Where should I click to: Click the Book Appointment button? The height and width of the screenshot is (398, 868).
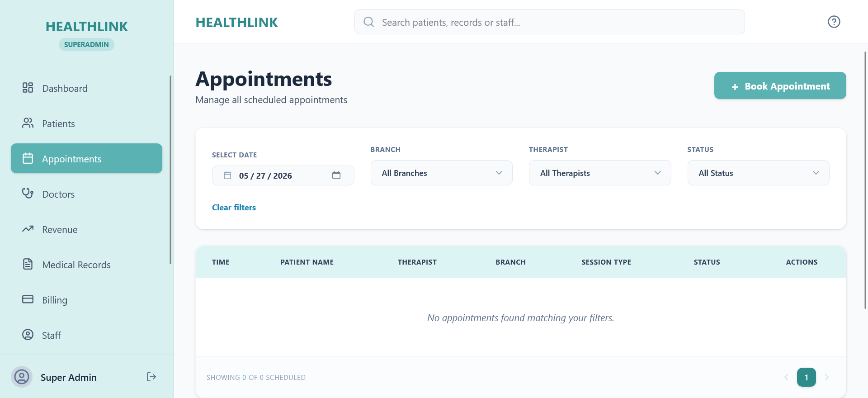780,85
